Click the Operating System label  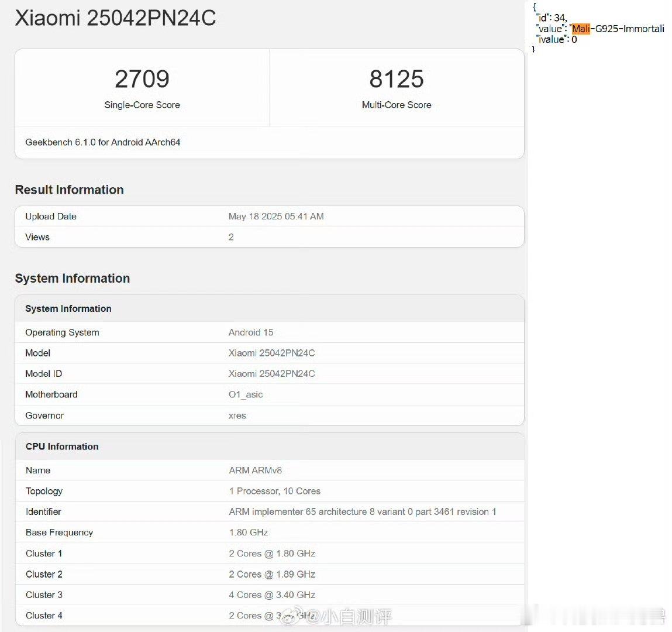coord(62,333)
